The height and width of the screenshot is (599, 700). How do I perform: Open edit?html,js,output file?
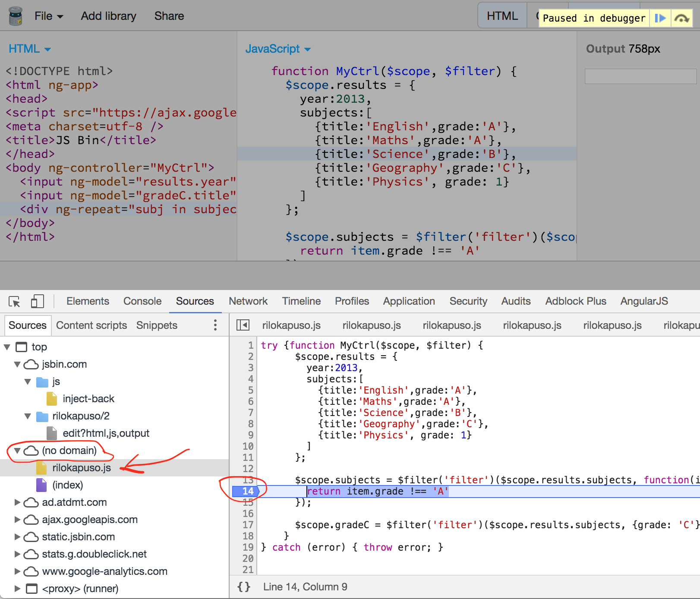(x=106, y=433)
